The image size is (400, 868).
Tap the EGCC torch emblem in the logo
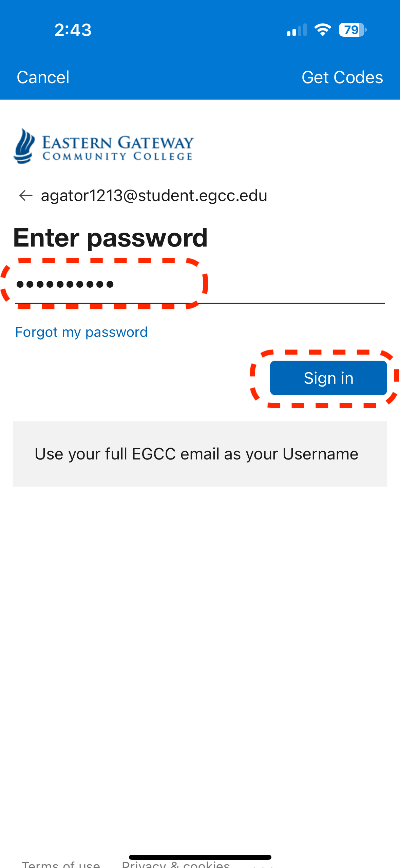point(24,146)
